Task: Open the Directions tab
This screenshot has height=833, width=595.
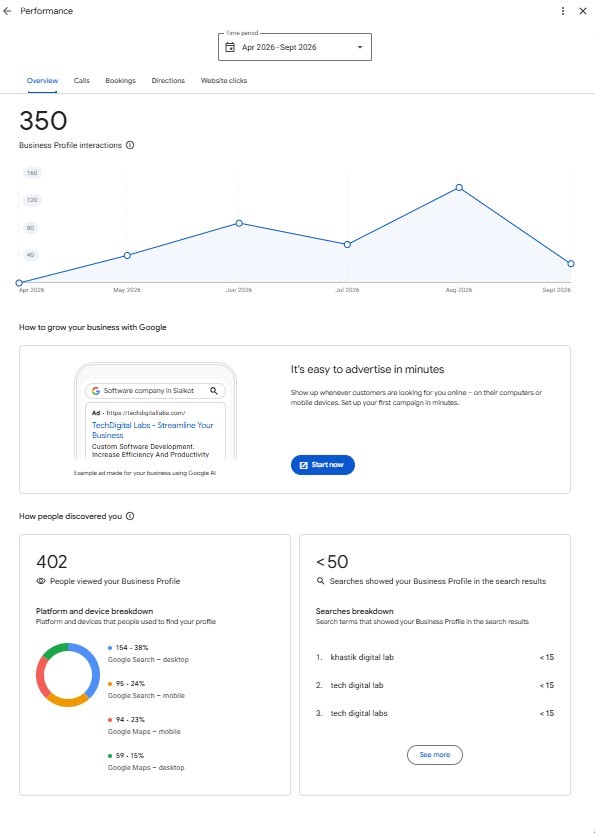Action: coord(168,81)
